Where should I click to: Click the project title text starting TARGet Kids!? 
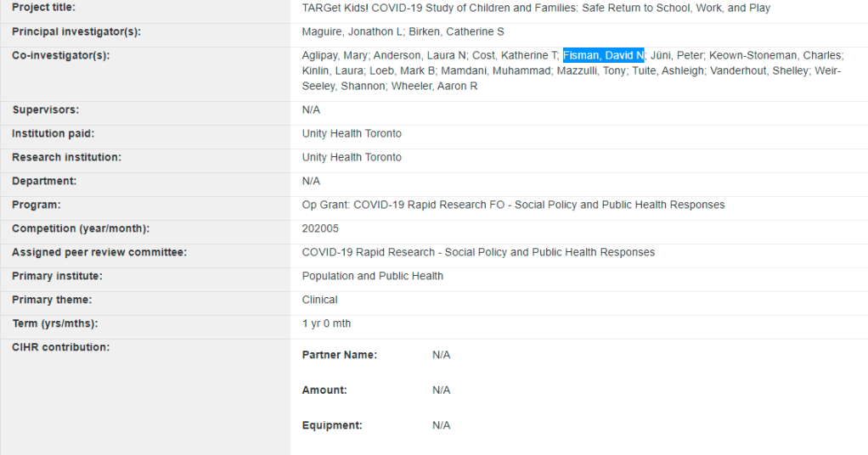(536, 8)
